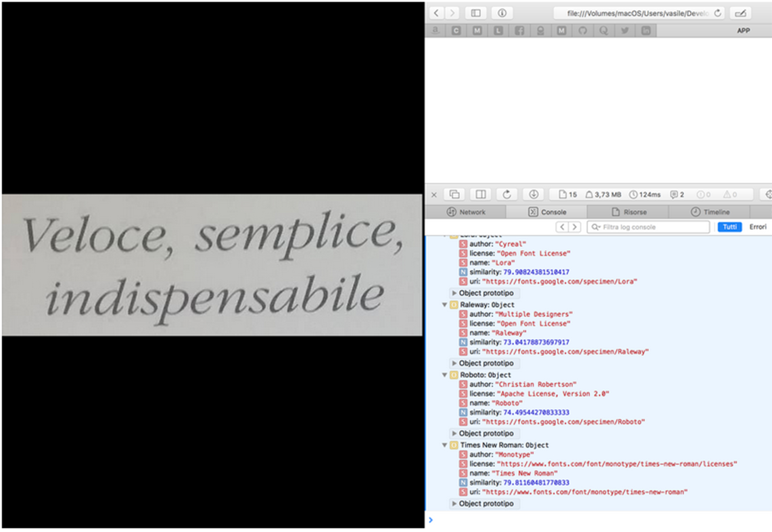Click the inspector reload page icon
772x532 pixels.
[x=507, y=195]
